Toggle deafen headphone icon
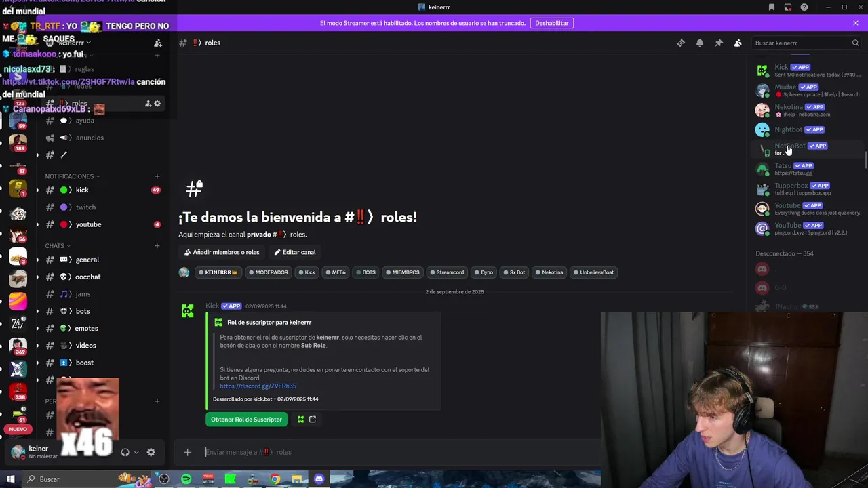Screen dimensions: 868x488 (125, 452)
